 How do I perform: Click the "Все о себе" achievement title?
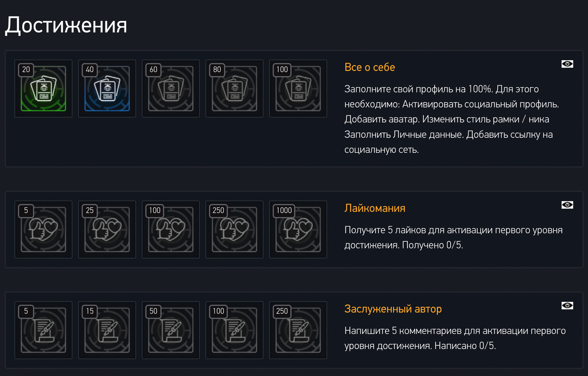click(x=370, y=67)
